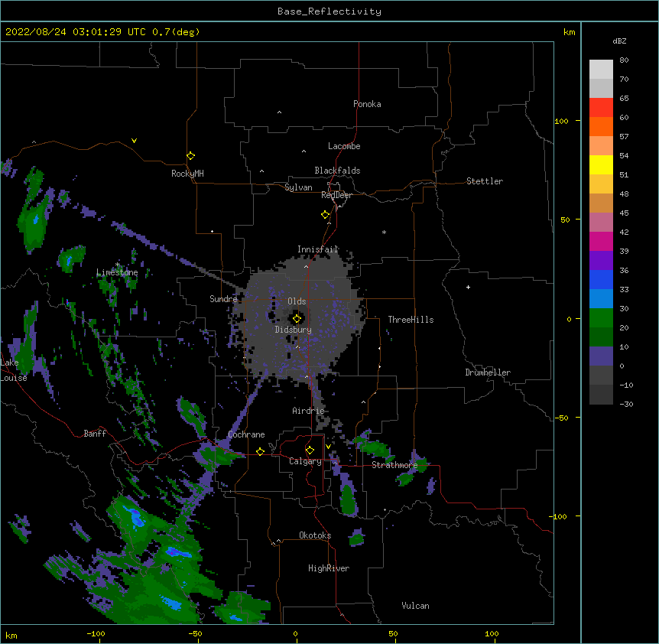Click the Drumheller city label
This screenshot has height=644, width=659.
click(488, 372)
